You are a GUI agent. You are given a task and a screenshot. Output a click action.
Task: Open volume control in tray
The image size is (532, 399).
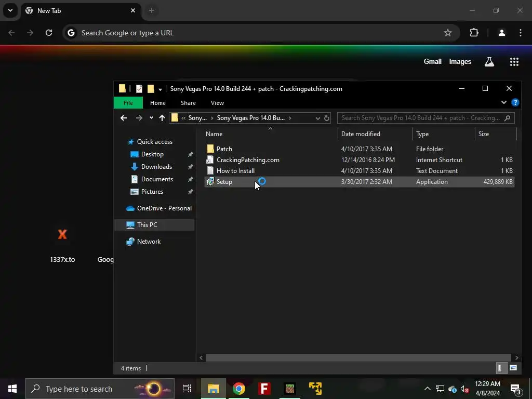(464, 389)
